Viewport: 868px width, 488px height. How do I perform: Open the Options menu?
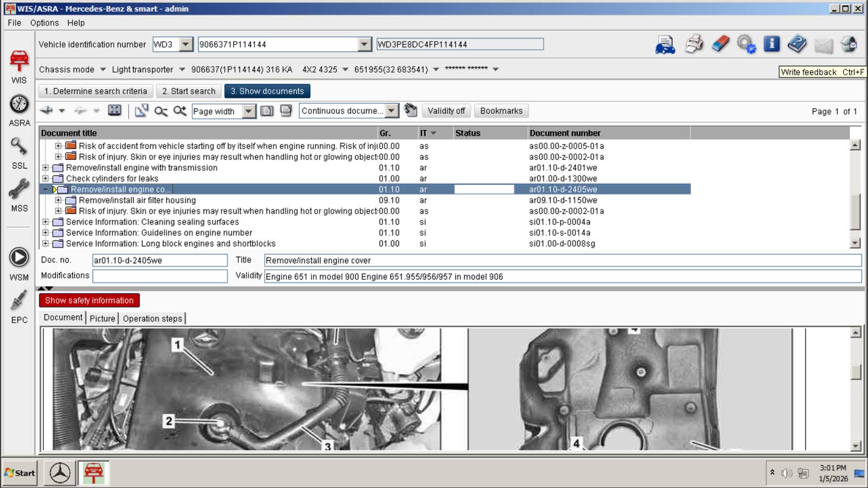(44, 23)
